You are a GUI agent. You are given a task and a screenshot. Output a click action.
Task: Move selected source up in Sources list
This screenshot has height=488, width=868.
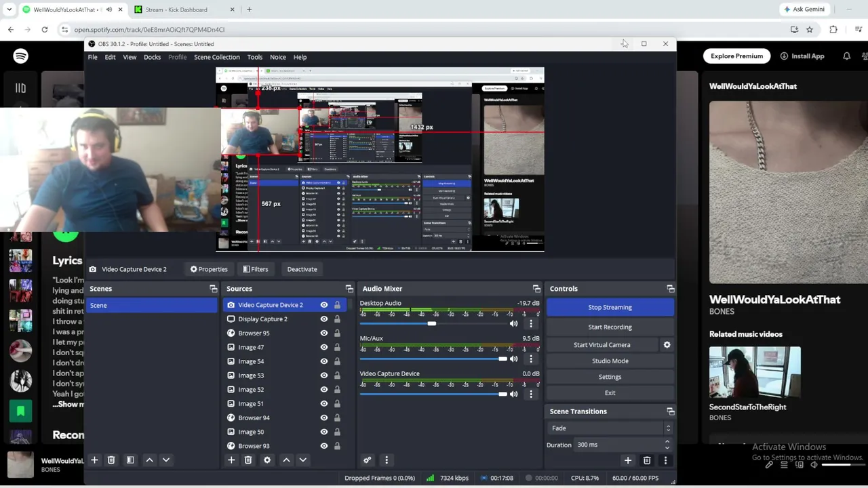click(286, 460)
